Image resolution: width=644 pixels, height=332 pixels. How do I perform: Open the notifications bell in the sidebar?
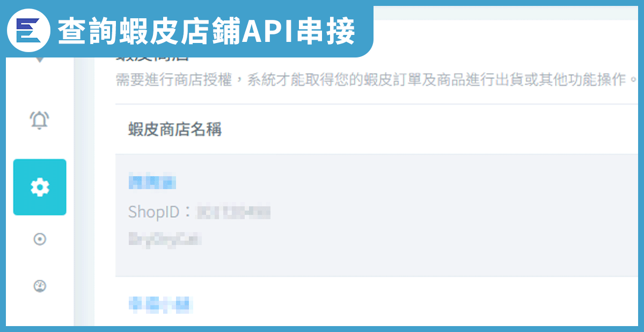click(x=40, y=120)
